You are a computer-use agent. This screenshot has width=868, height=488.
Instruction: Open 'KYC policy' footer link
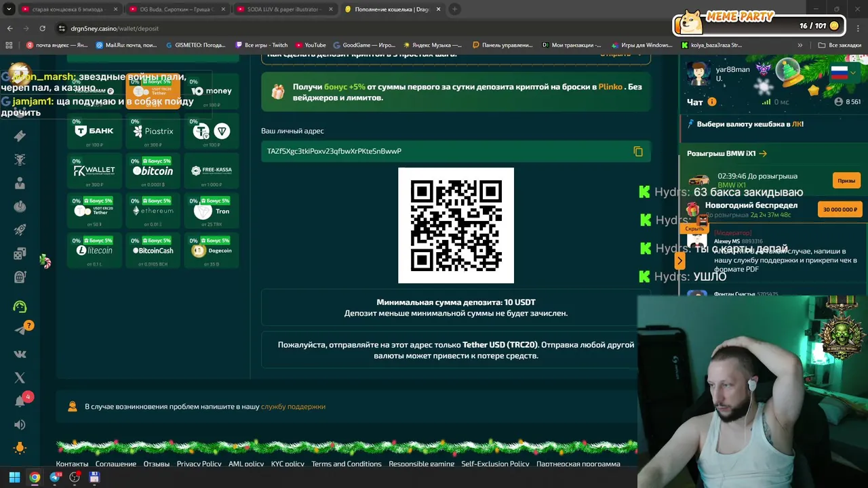pos(288,464)
